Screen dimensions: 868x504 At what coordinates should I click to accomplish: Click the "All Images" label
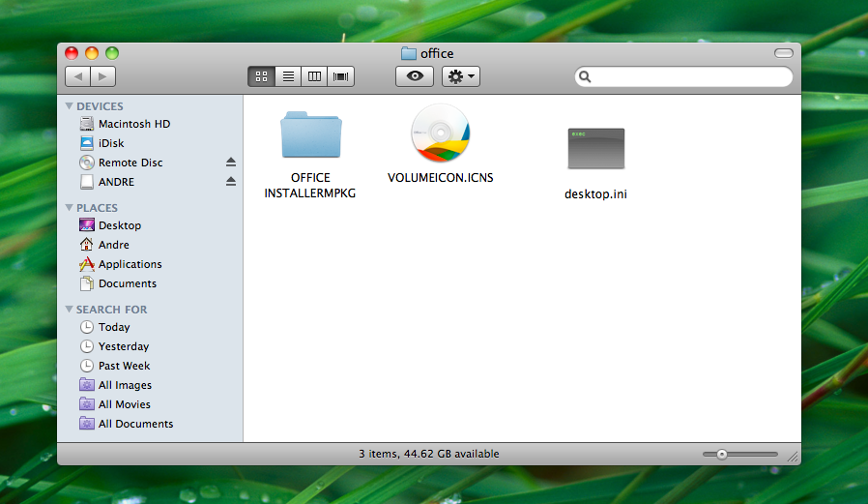125,385
